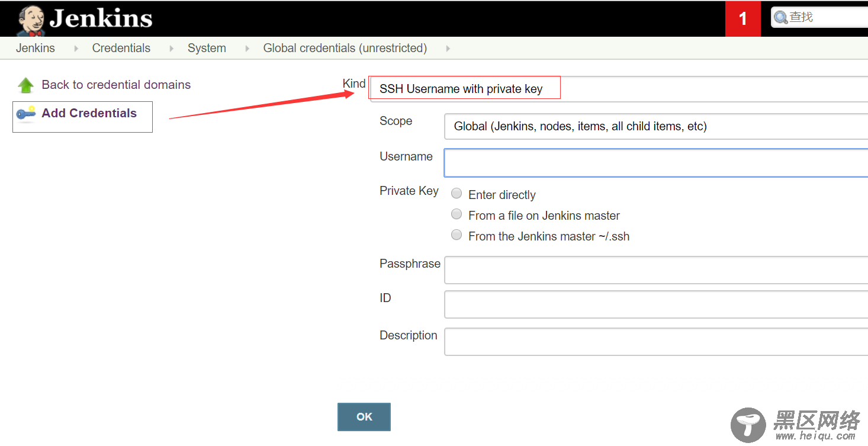Open the Add Credentials link

[x=89, y=113]
